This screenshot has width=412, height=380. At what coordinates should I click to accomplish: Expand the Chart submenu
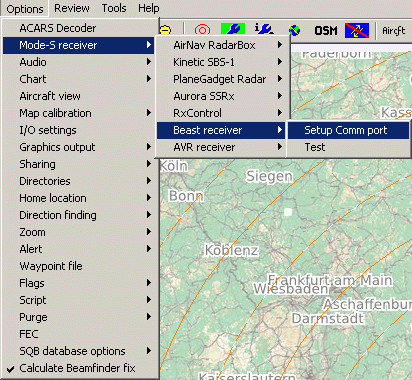pyautogui.click(x=79, y=79)
